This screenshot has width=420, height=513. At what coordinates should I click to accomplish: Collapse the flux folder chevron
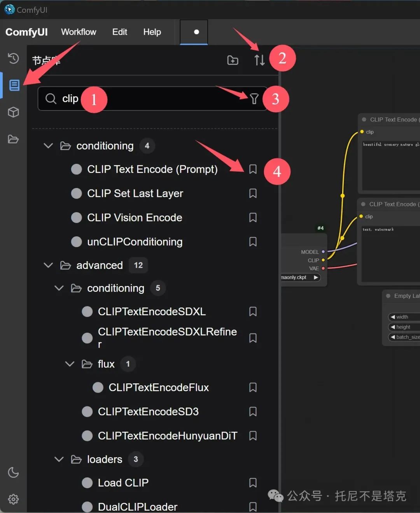[70, 364]
